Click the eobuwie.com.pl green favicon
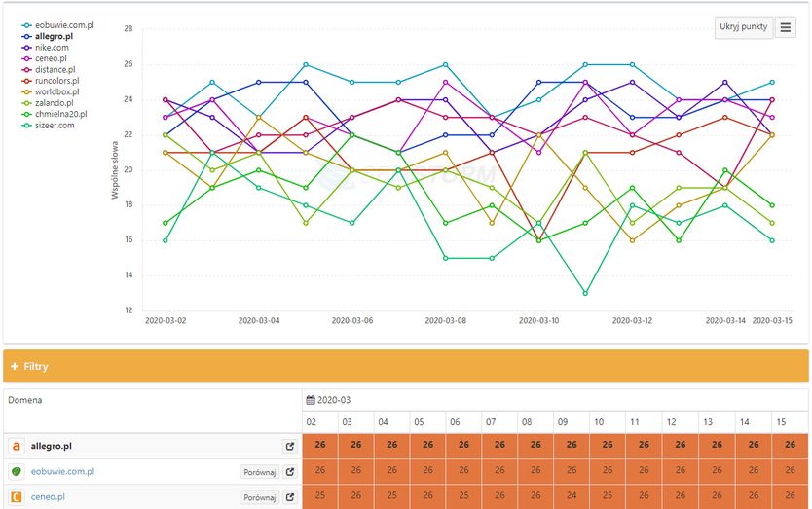This screenshot has width=812, height=509. pos(17,471)
